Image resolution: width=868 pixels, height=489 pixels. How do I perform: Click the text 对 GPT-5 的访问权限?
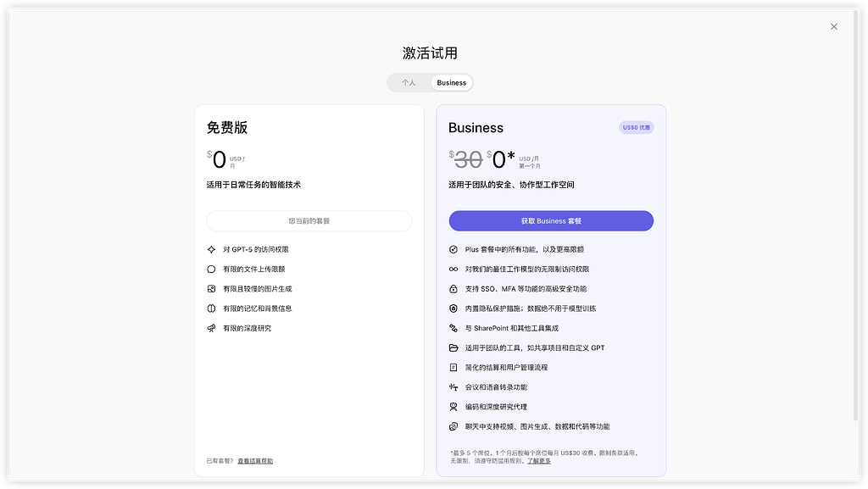(x=256, y=249)
